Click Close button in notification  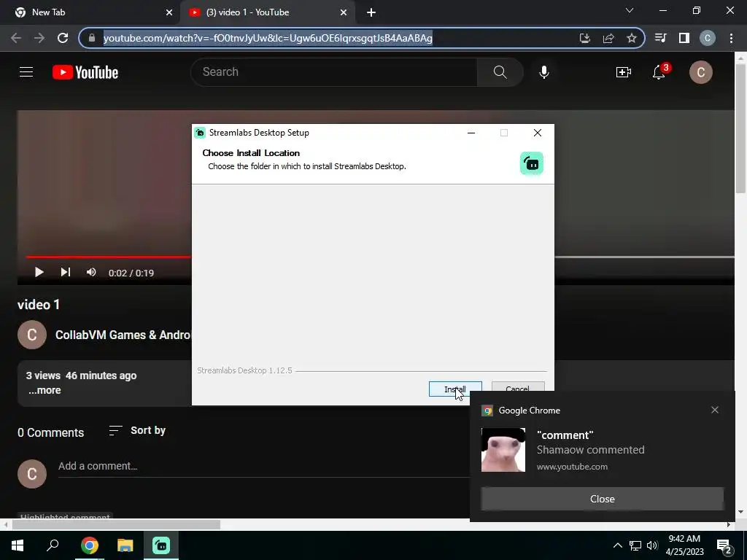[602, 499]
